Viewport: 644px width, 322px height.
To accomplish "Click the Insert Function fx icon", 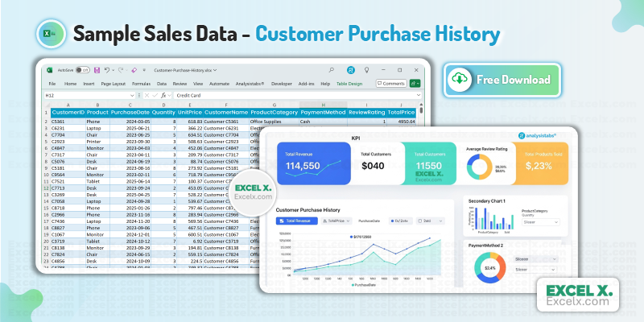I will [163, 95].
